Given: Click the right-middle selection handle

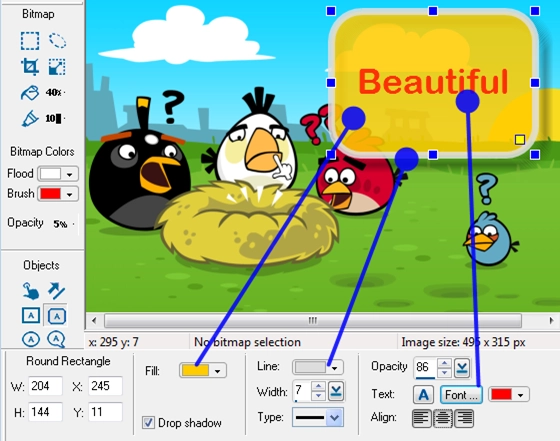Looking at the screenshot, I should click(x=535, y=83).
